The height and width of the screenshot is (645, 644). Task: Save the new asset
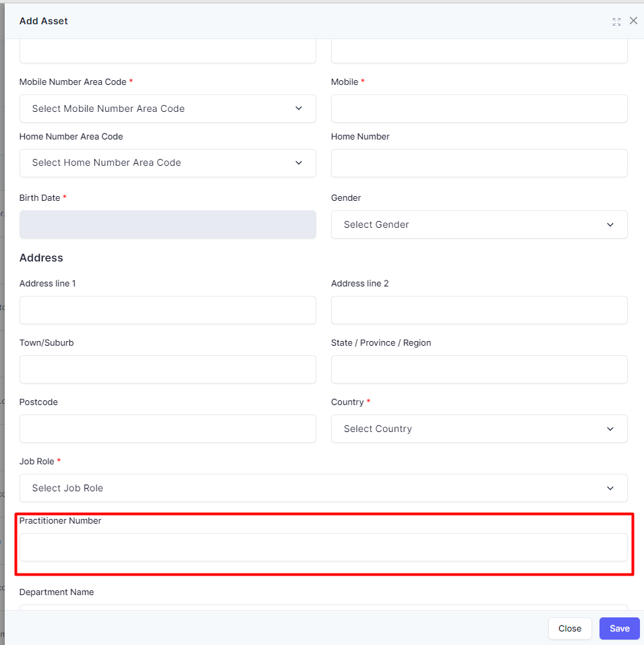(x=619, y=629)
